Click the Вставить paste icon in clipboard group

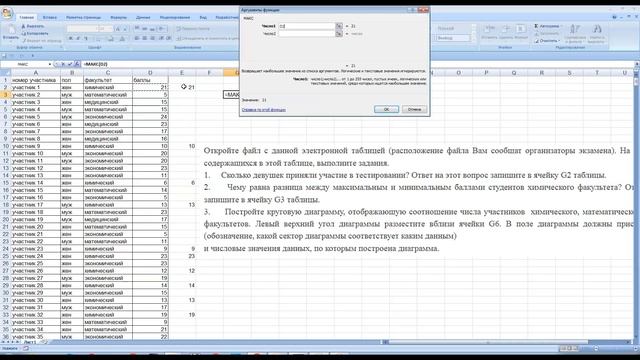pos(11,32)
